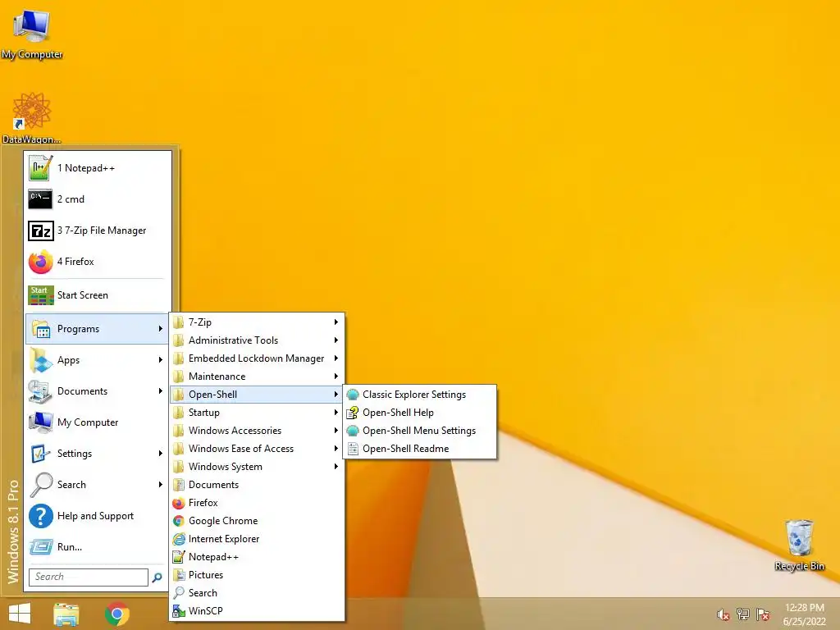Select the Open-Shell folder

tap(257, 395)
